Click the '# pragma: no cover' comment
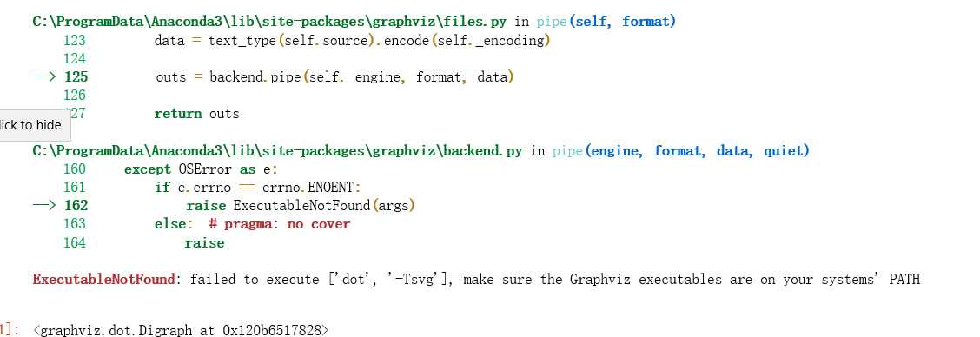 (280, 224)
